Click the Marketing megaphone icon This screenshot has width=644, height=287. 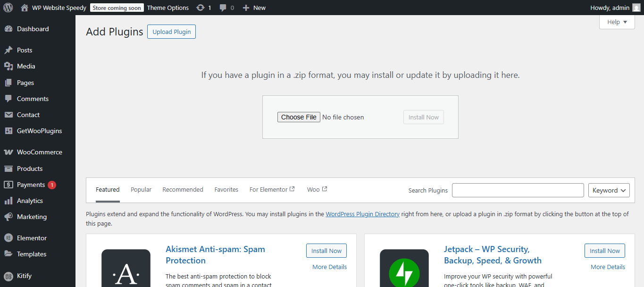coord(8,217)
